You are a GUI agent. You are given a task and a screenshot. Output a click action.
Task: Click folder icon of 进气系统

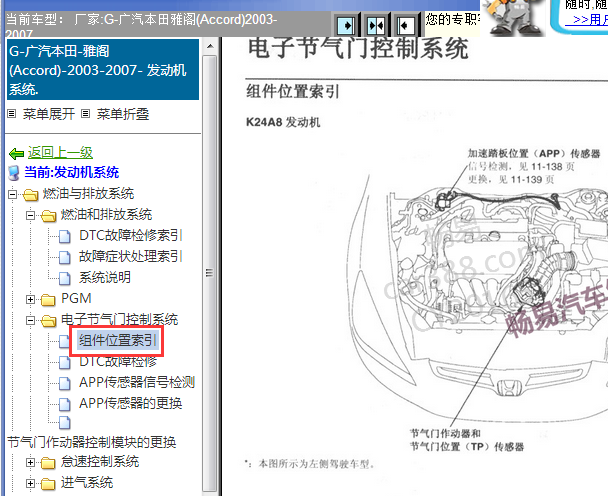point(48,484)
